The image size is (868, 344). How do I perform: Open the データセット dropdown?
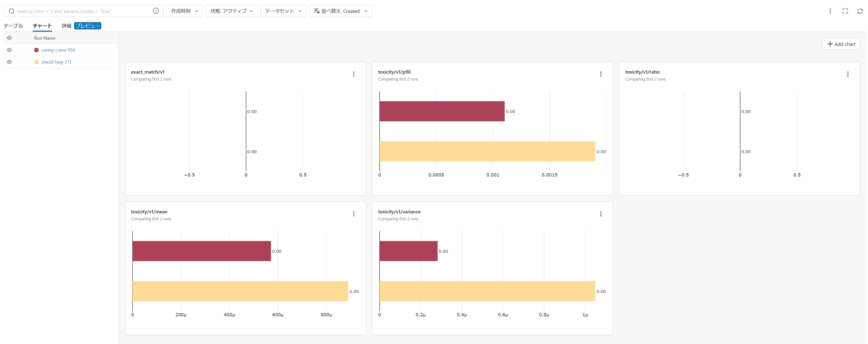pos(283,11)
